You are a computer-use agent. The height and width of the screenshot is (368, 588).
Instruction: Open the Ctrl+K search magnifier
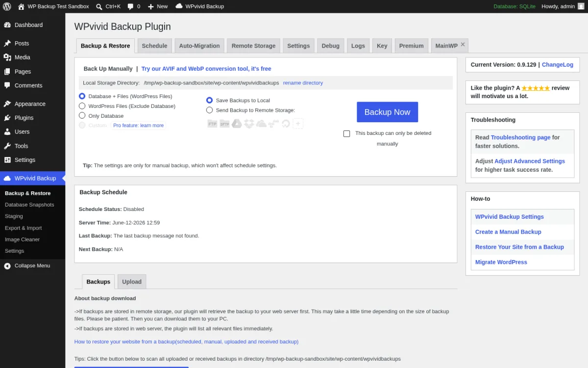tap(99, 6)
